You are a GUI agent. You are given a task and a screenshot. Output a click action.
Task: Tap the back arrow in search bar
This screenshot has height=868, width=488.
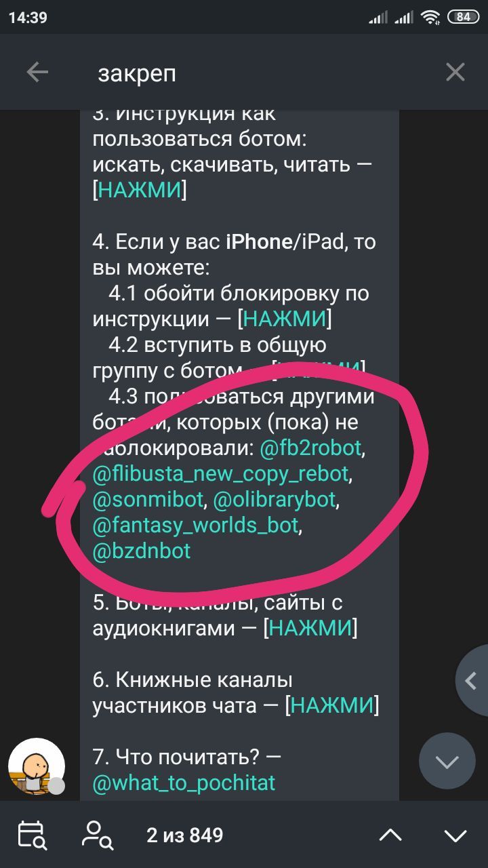37,73
